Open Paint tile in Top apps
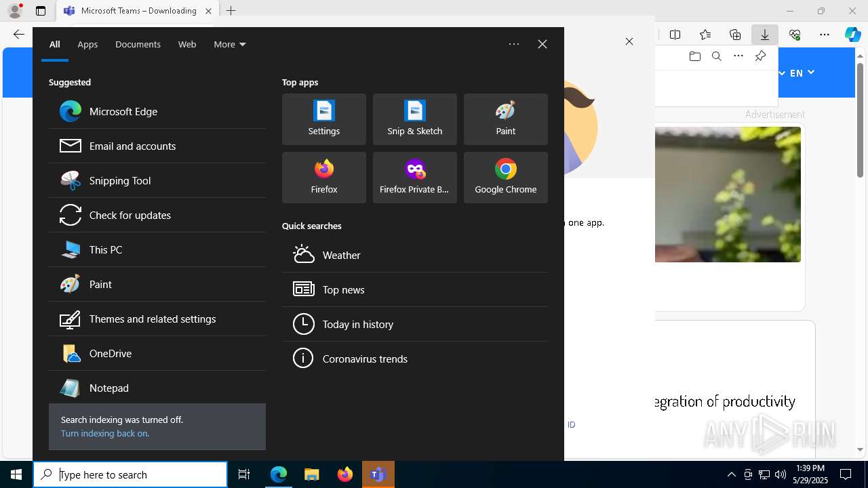 [506, 119]
